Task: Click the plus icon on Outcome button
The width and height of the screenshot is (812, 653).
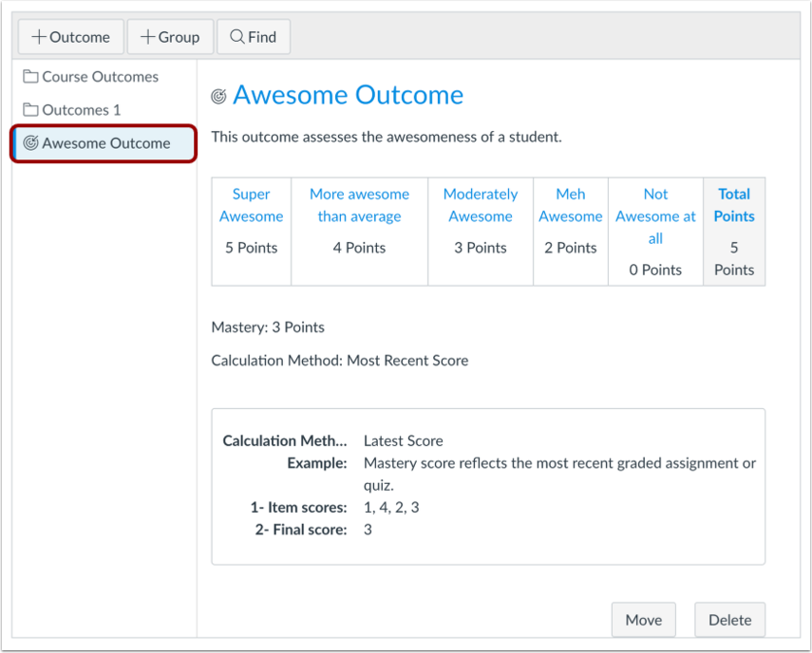Action: pos(39,37)
